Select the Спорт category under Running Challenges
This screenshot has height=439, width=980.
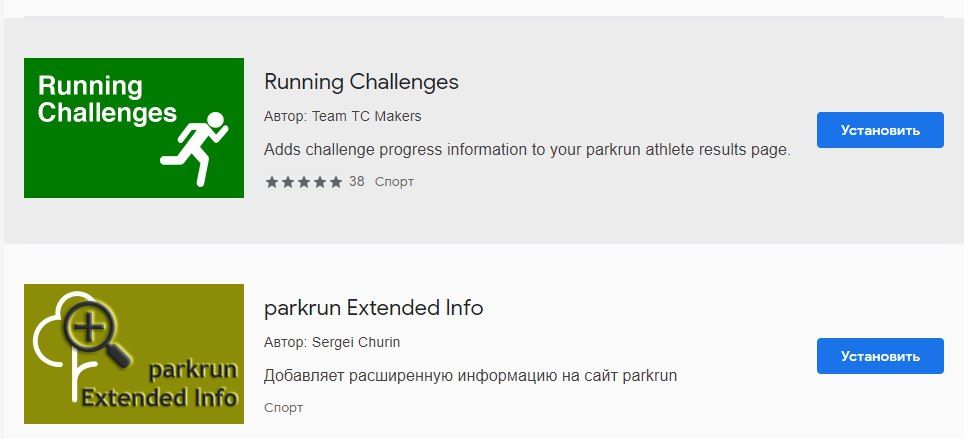pyautogui.click(x=394, y=182)
